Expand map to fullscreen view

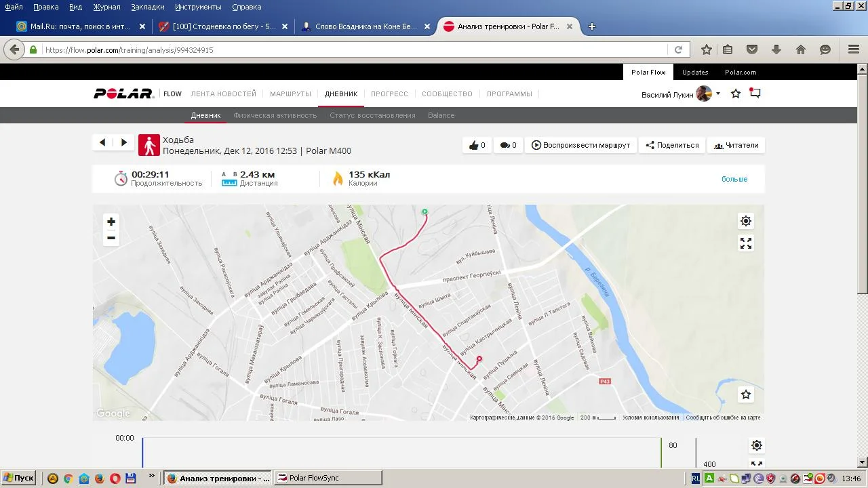pos(746,243)
